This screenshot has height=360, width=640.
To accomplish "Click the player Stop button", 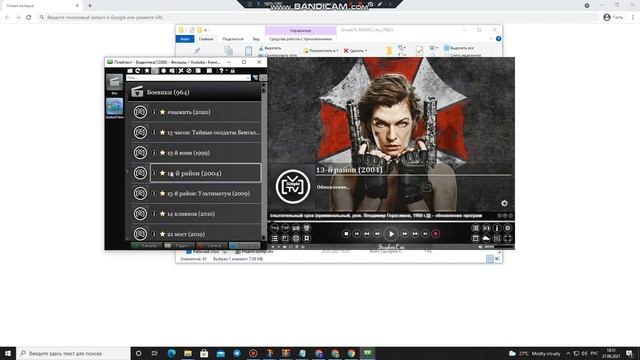I will pyautogui.click(x=346, y=234).
